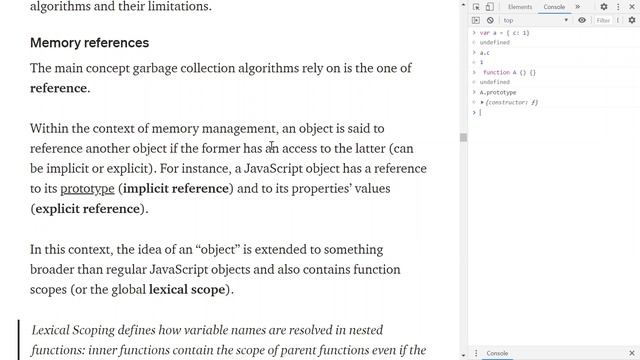
Task: Open DevTools three-dot customize menu
Action: pyautogui.click(x=618, y=7)
